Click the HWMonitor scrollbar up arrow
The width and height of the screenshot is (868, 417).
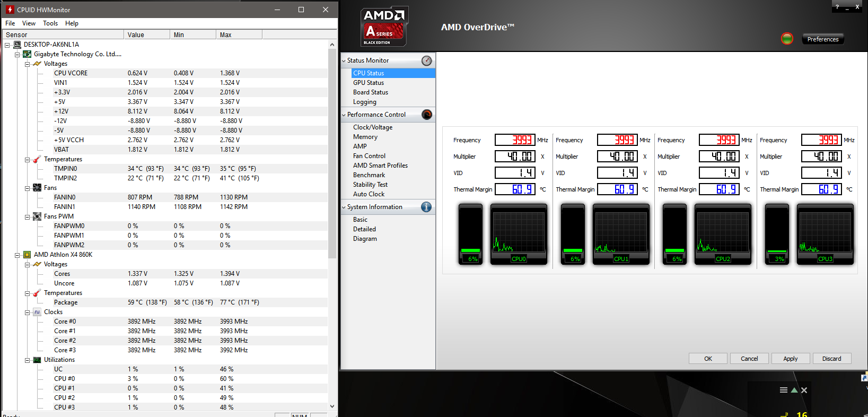click(x=332, y=45)
